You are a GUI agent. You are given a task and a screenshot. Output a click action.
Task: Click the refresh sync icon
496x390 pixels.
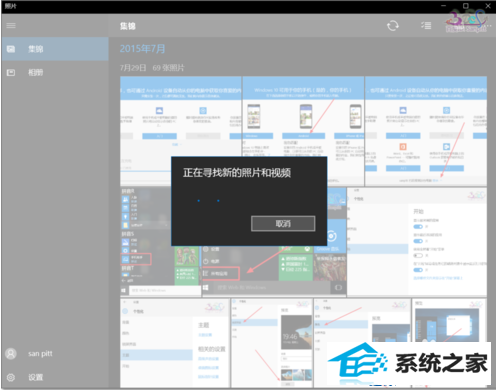tap(393, 26)
